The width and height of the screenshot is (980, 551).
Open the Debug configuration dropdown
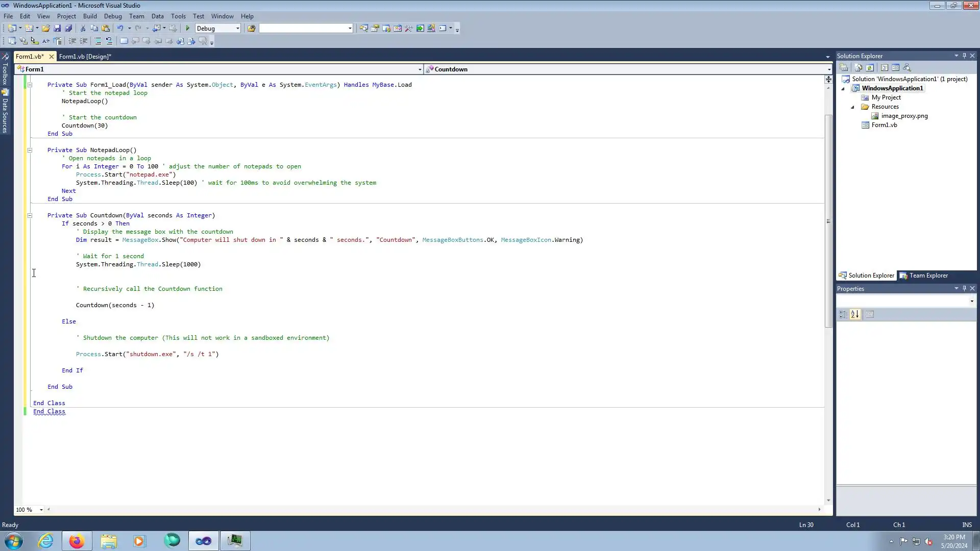[x=237, y=29]
